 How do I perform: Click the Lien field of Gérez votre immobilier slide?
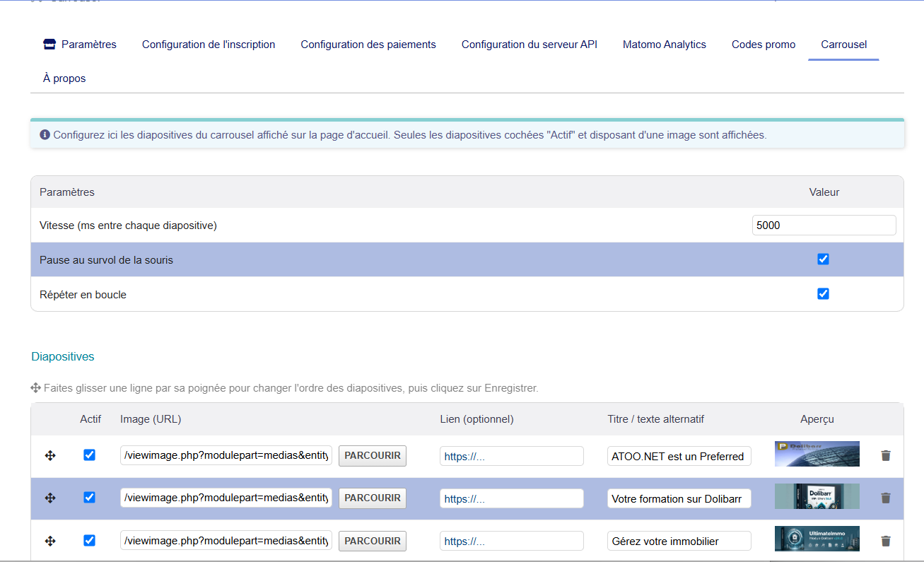pyautogui.click(x=512, y=541)
